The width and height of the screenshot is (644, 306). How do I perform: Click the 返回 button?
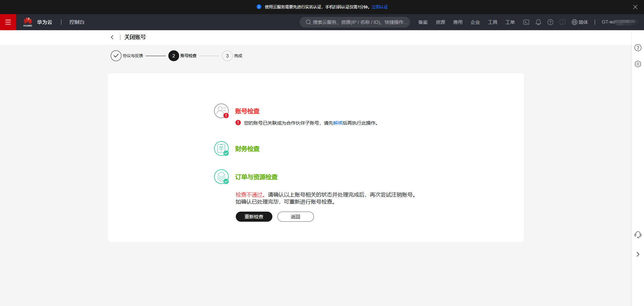point(295,217)
